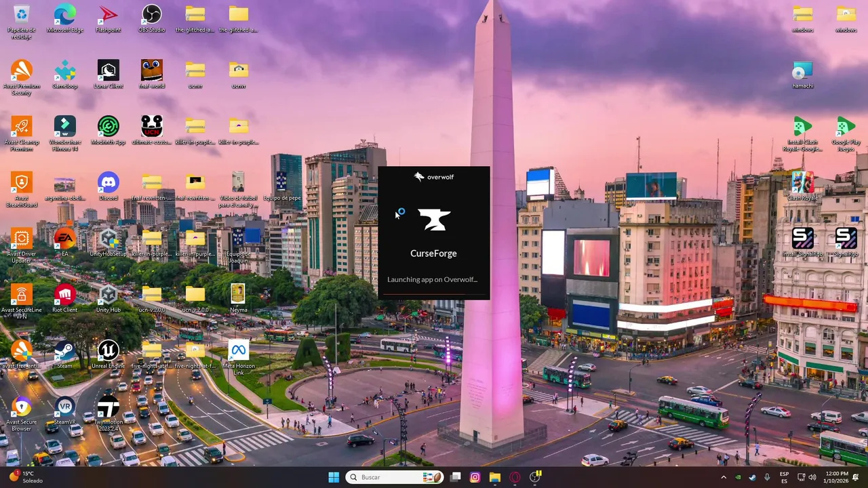Open the Unity Hub desktop shortcut
868x488 pixels.
pos(108,299)
